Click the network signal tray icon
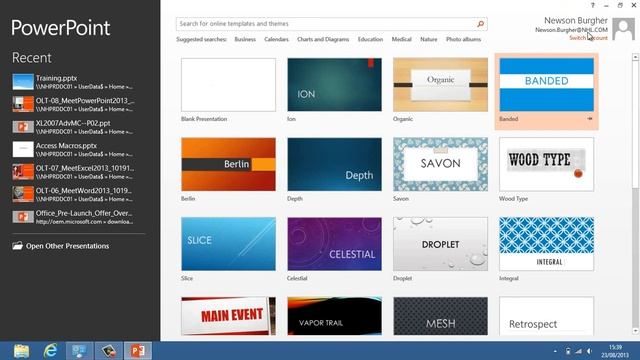 (579, 351)
